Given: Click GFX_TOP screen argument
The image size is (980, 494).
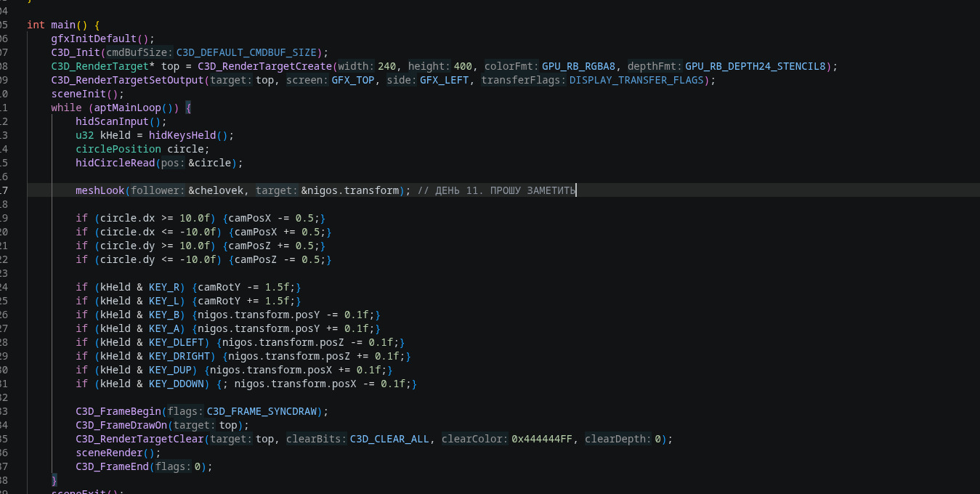Looking at the screenshot, I should pos(353,80).
